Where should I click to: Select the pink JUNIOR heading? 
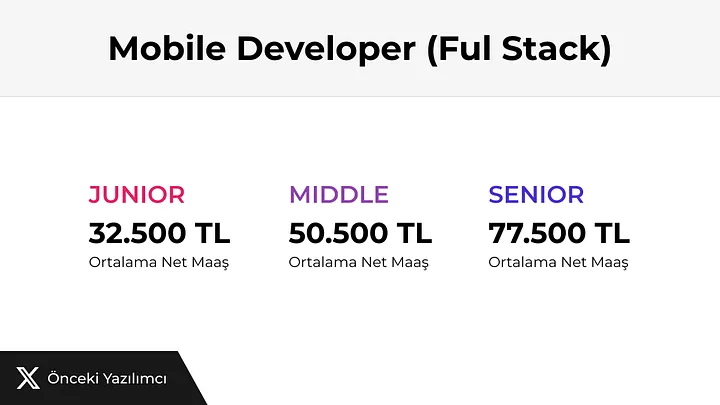tap(137, 194)
